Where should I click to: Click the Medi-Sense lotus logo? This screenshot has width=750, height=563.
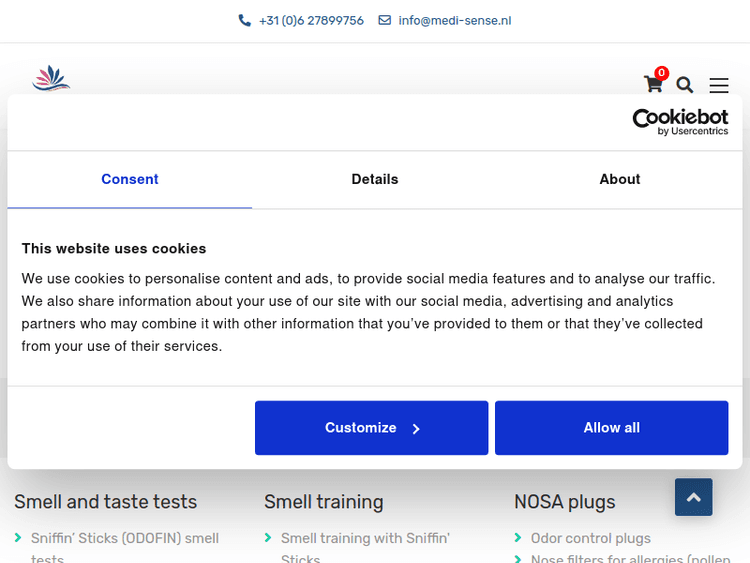[51, 78]
